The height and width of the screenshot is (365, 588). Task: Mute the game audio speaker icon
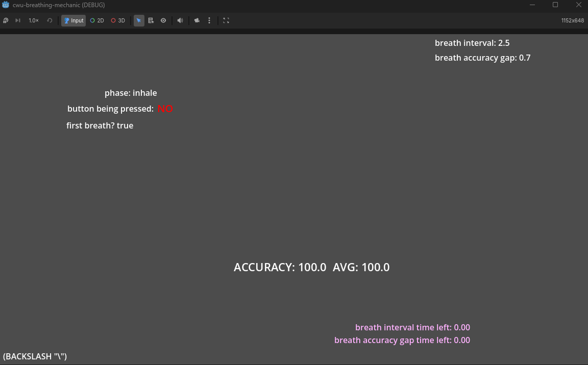pos(180,20)
